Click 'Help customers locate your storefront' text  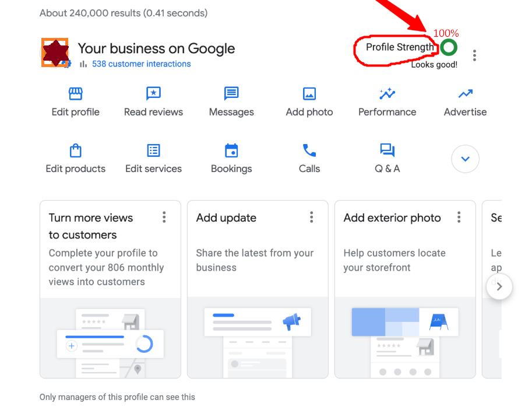(x=394, y=260)
